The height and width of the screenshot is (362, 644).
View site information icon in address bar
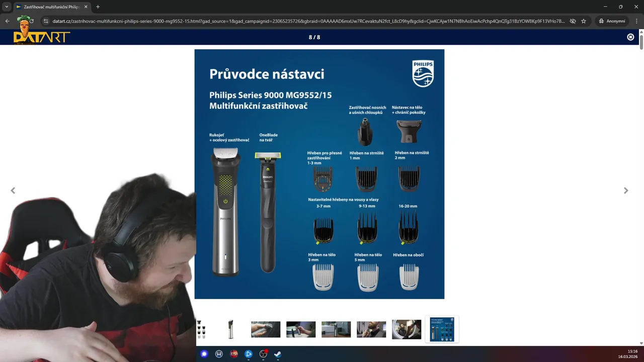pyautogui.click(x=46, y=21)
